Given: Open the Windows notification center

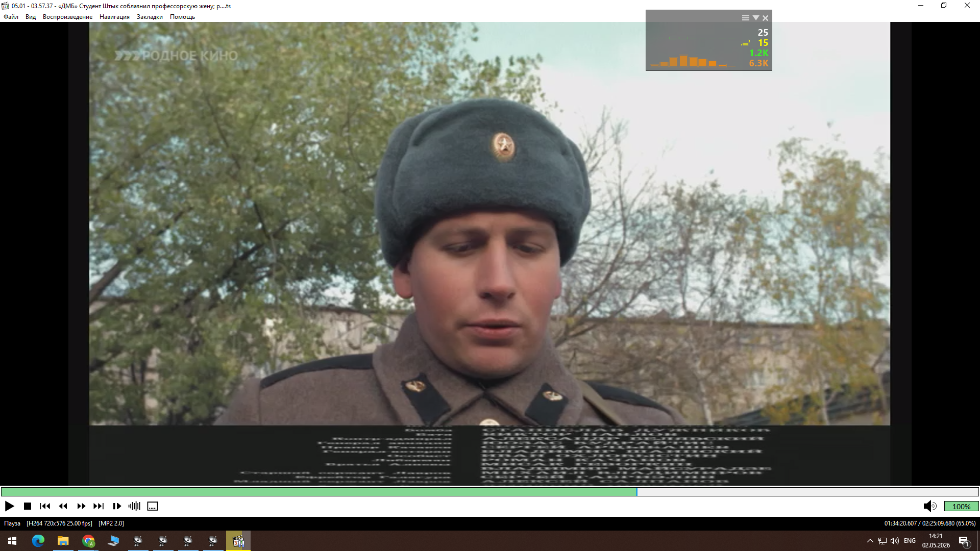Looking at the screenshot, I should coord(964,541).
